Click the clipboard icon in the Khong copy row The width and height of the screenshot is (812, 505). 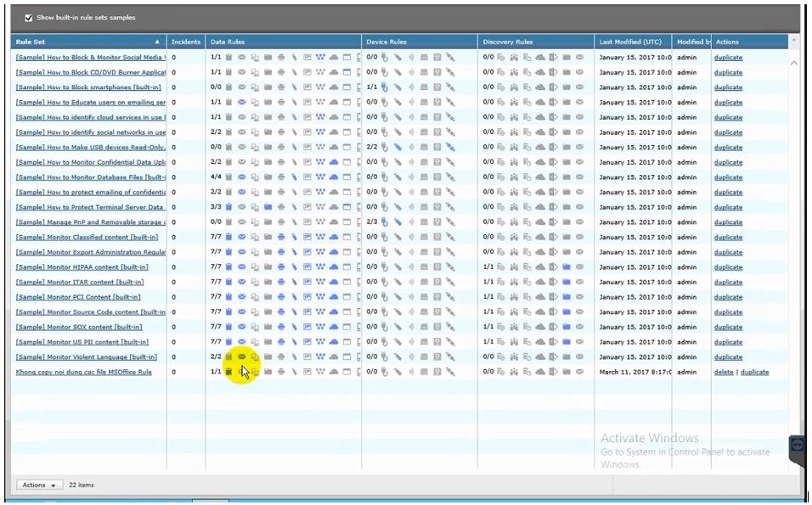pyautogui.click(x=228, y=372)
